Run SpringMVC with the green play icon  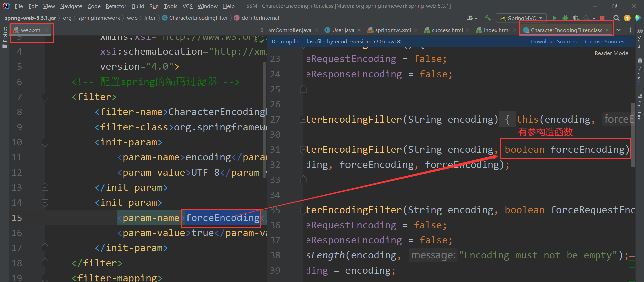point(554,18)
